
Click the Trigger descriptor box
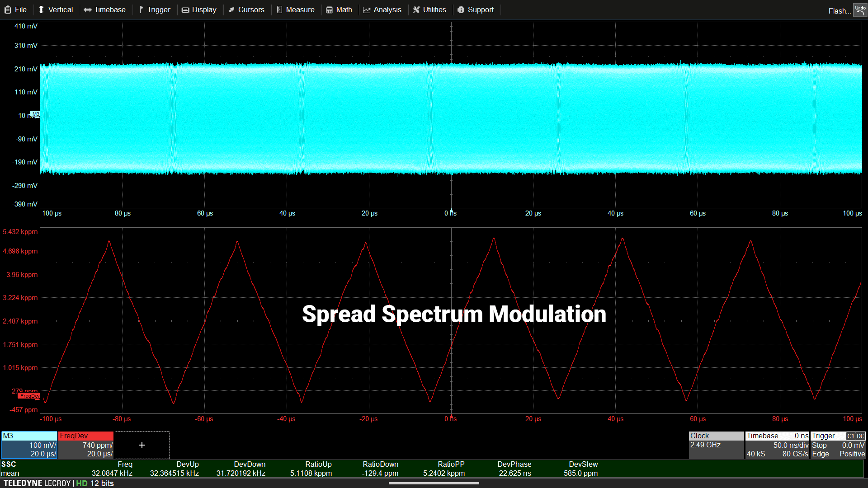point(838,445)
